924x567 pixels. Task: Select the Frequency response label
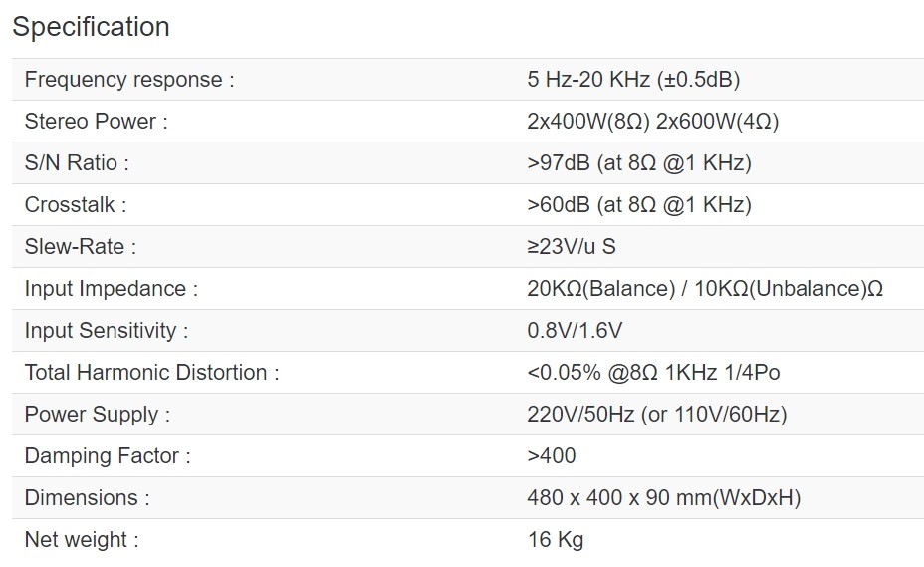click(129, 80)
